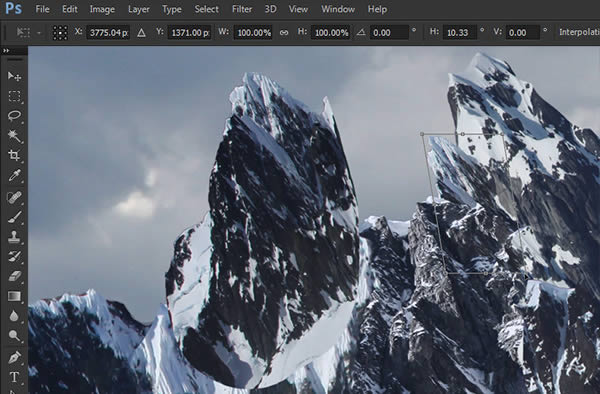Image resolution: width=600 pixels, height=394 pixels.
Task: Click the vertical skew field
Action: click(522, 33)
